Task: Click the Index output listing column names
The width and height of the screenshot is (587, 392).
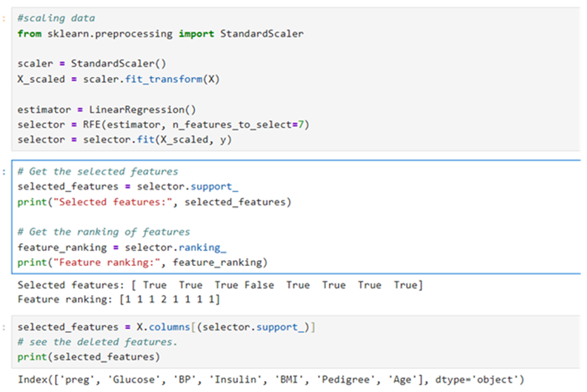Action: pyautogui.click(x=270, y=380)
